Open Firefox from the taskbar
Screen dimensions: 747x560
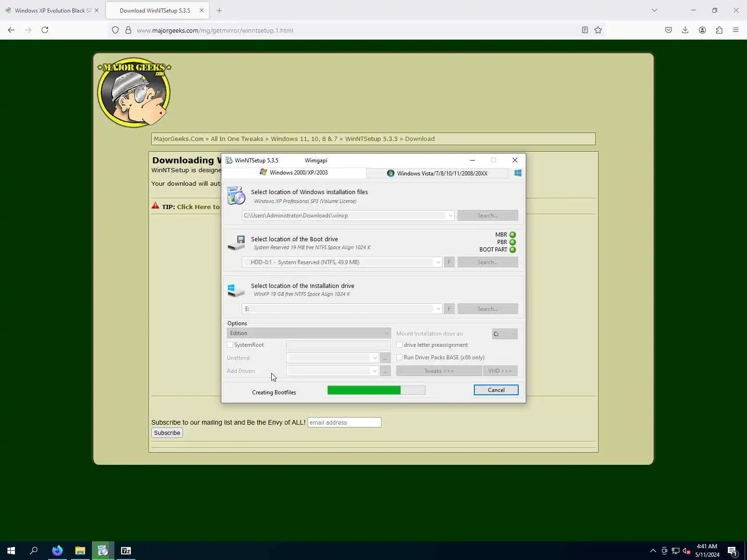click(57, 551)
